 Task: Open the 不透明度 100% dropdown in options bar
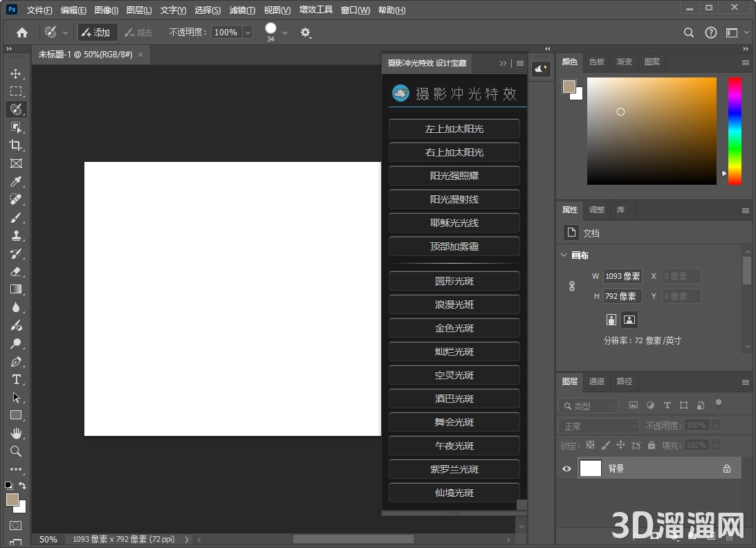(248, 33)
